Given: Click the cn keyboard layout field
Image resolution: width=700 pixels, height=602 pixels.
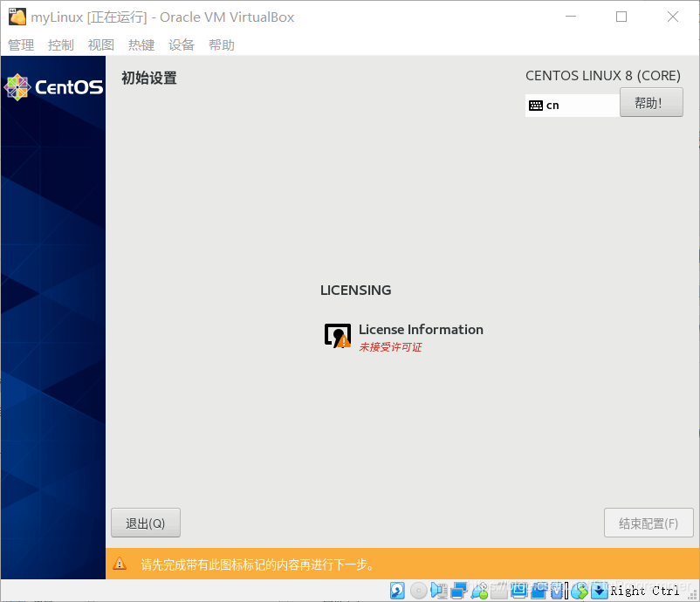Looking at the screenshot, I should [x=573, y=106].
